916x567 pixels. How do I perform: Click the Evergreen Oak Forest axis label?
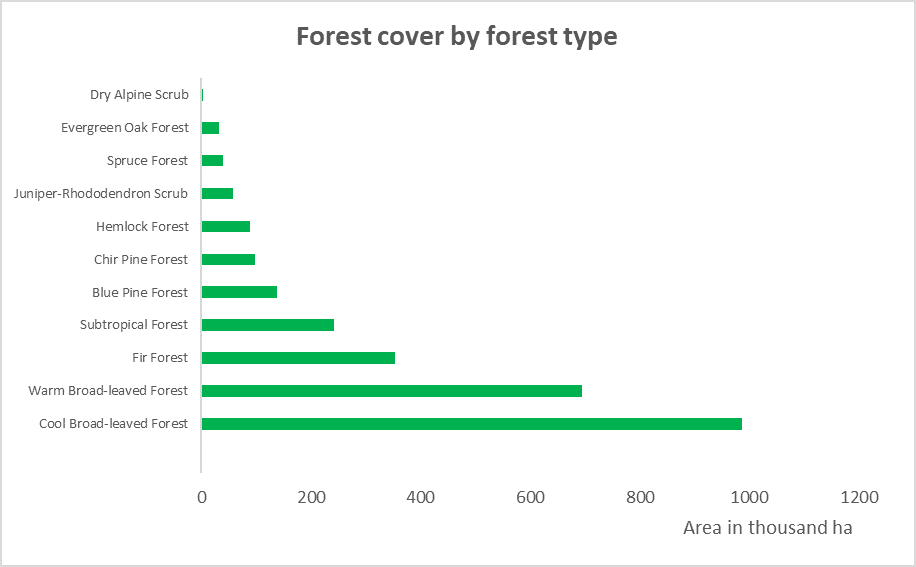pos(125,128)
